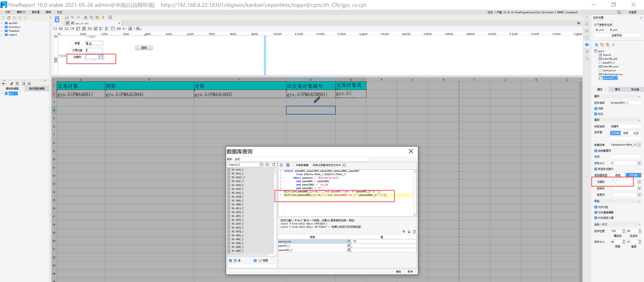Click the Undo arrow icon
Viewport: 644px width, 282px height.
point(73,17)
